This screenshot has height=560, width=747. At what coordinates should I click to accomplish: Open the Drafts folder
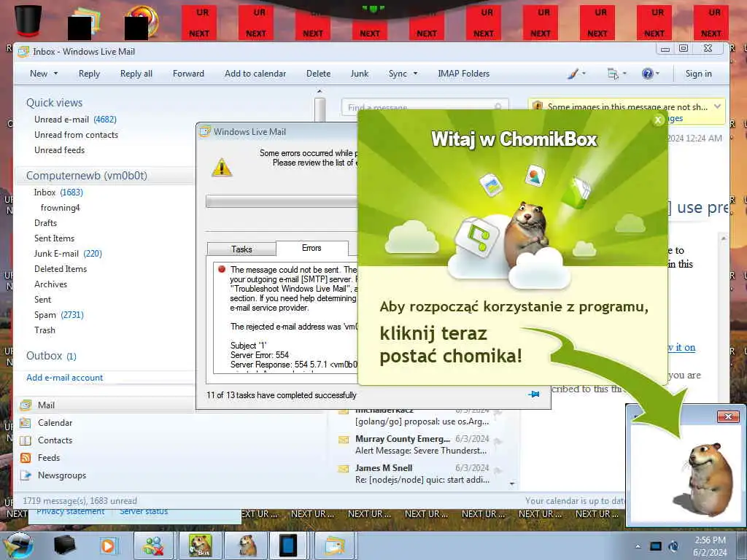[45, 223]
